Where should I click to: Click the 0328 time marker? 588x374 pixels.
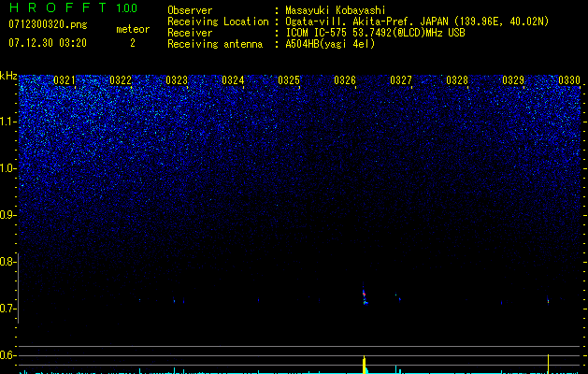click(x=457, y=80)
